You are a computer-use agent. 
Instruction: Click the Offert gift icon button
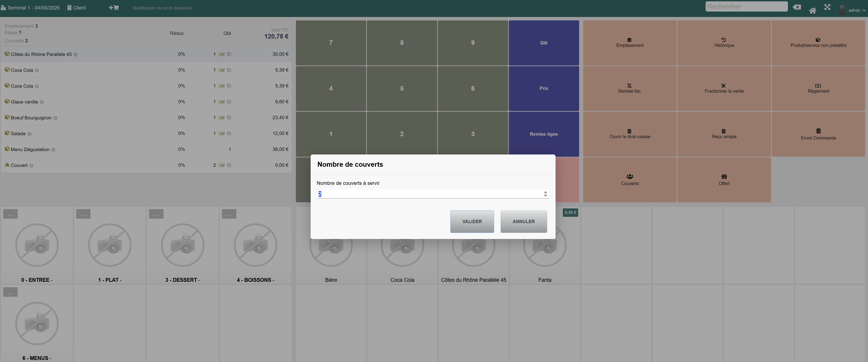(x=724, y=180)
